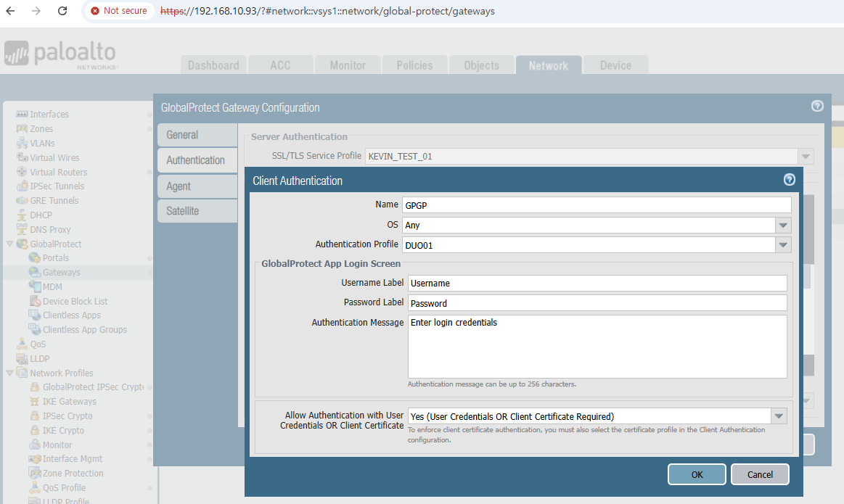Confirm Client Authentication with OK
Viewport: 844px width, 504px height.
pyautogui.click(x=697, y=474)
